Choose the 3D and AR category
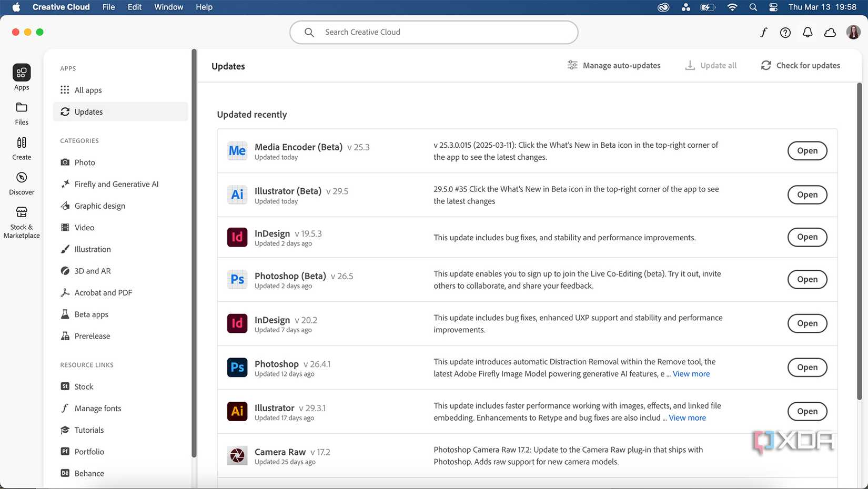 (120, 271)
